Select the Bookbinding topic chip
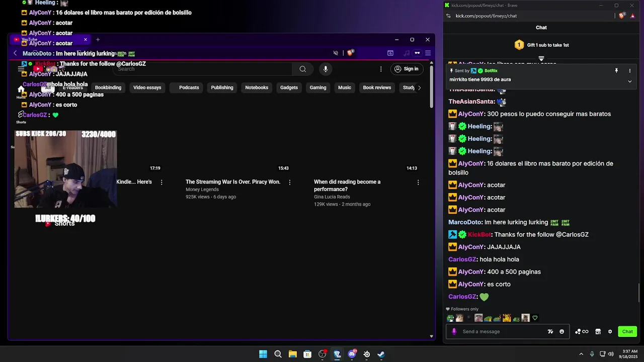 pyautogui.click(x=108, y=87)
